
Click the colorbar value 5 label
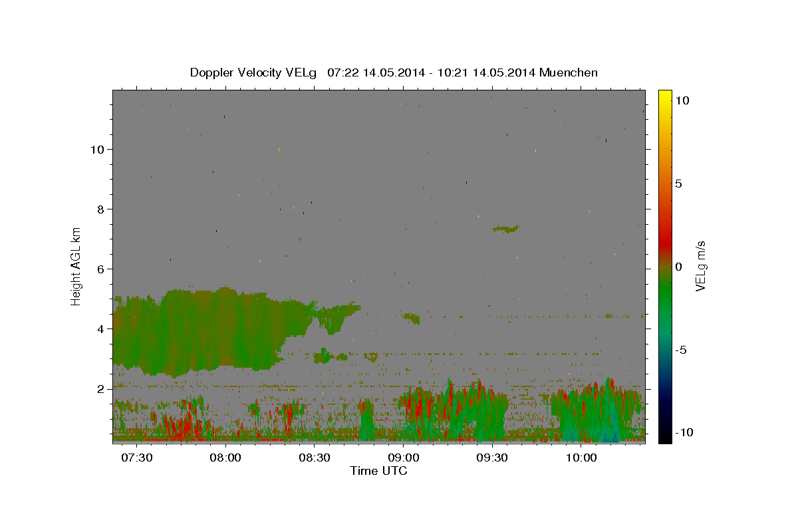[x=678, y=184]
